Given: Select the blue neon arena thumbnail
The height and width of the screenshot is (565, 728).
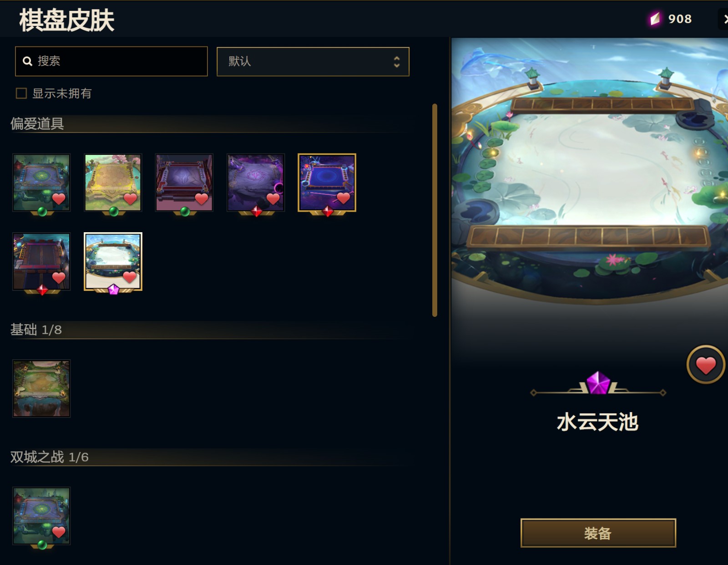Looking at the screenshot, I should pos(327,183).
